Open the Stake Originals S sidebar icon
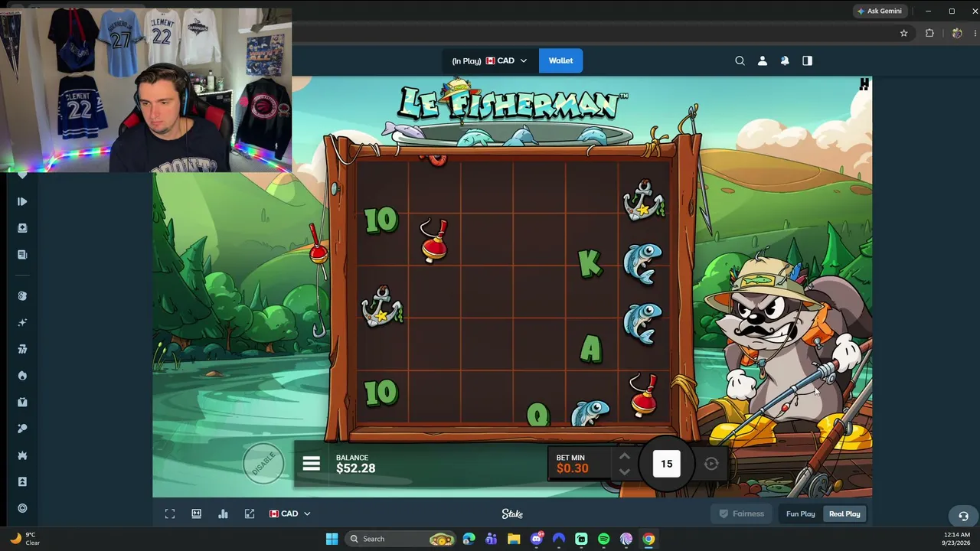980x551 pixels. (x=22, y=296)
